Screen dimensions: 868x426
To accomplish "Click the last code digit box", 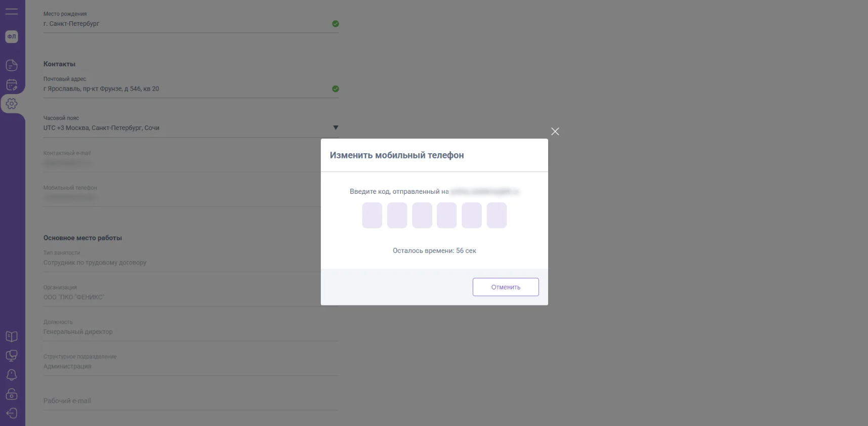I will (497, 216).
